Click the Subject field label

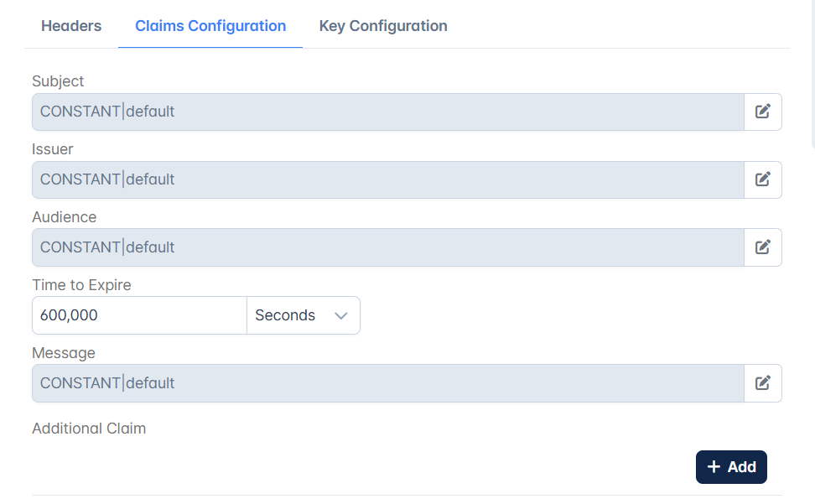tap(58, 81)
